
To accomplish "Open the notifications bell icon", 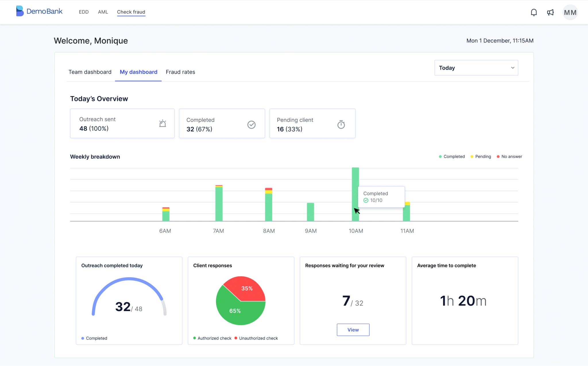I will (x=534, y=12).
